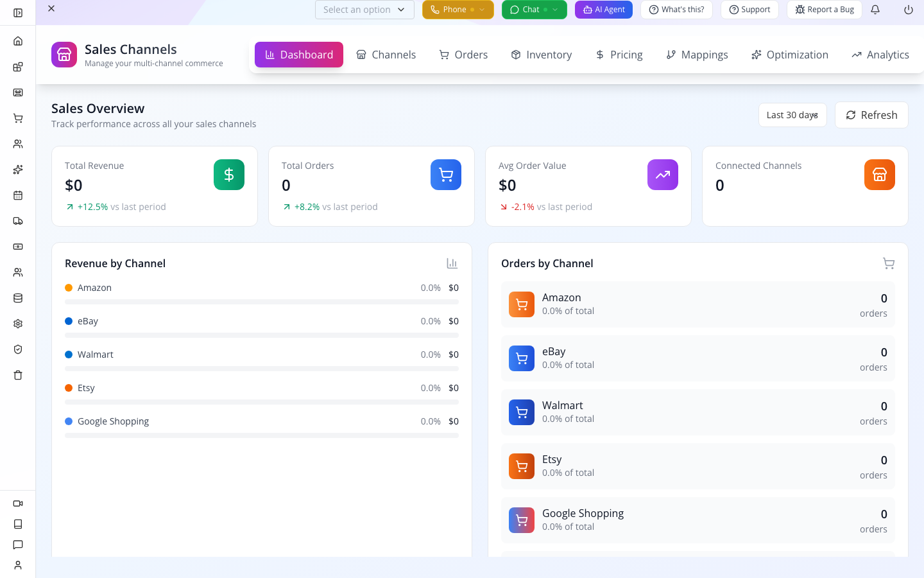Viewport: 924px width, 578px height.
Task: Open the settings gear icon in the sidebar
Action: (18, 324)
